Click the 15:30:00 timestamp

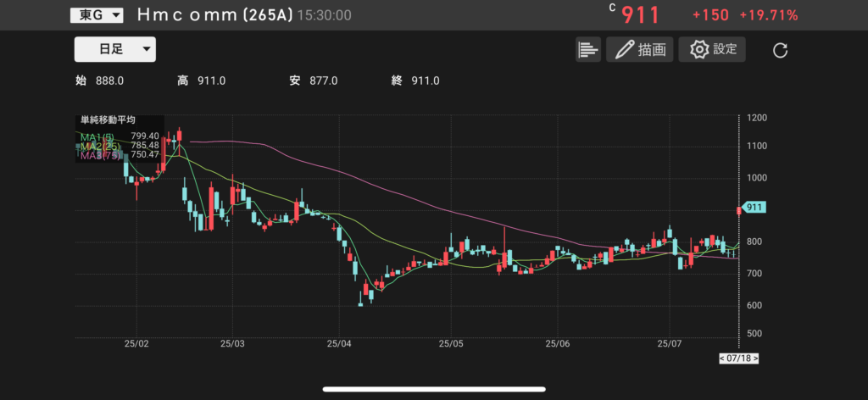[325, 15]
